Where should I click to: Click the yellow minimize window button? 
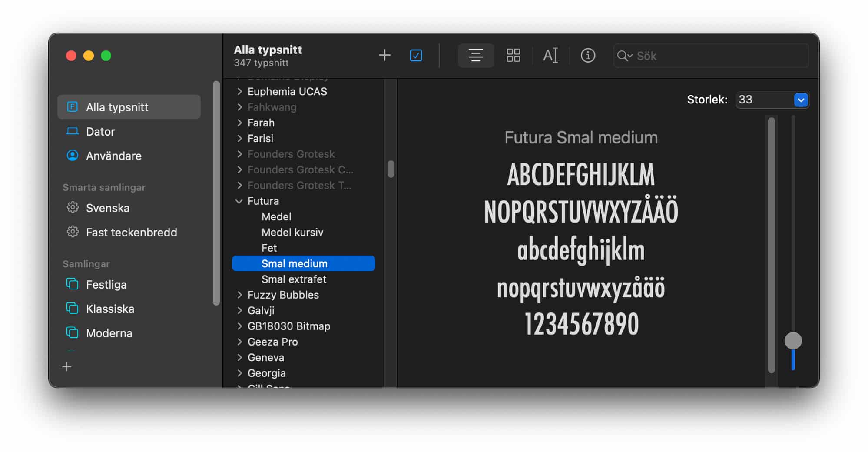click(x=89, y=56)
